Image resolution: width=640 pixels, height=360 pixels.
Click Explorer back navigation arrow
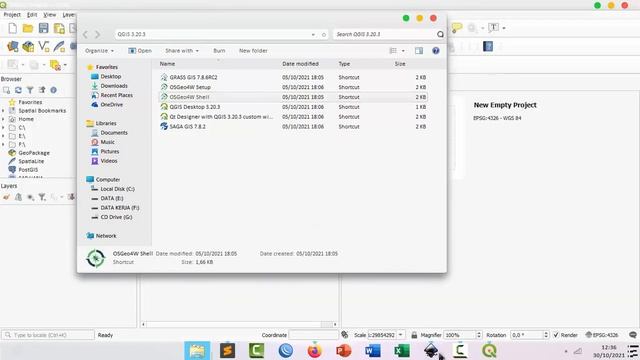(85, 35)
